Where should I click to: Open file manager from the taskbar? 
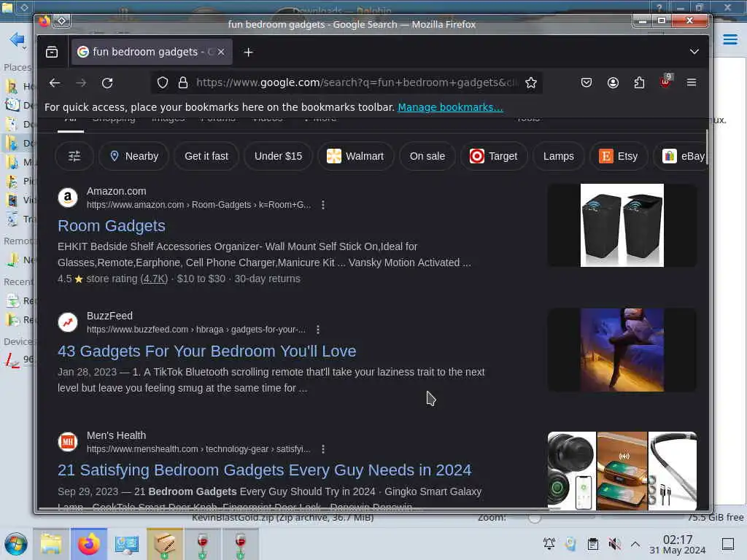[51, 544]
